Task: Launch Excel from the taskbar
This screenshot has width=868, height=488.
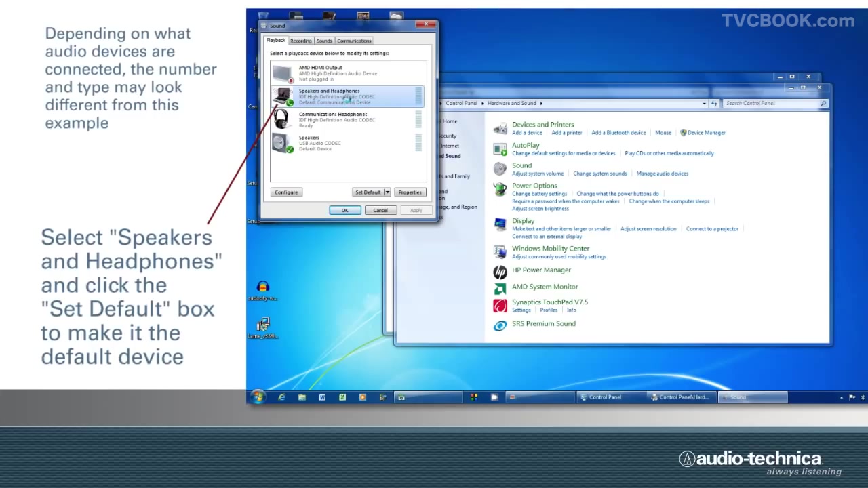Action: tap(342, 397)
